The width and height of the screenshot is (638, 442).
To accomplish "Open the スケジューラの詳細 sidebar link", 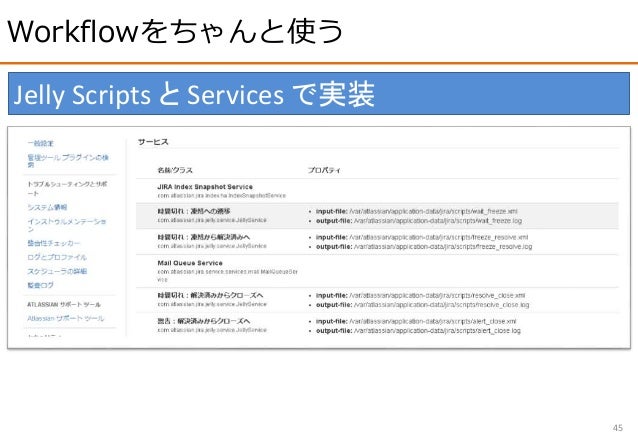I will [x=57, y=271].
